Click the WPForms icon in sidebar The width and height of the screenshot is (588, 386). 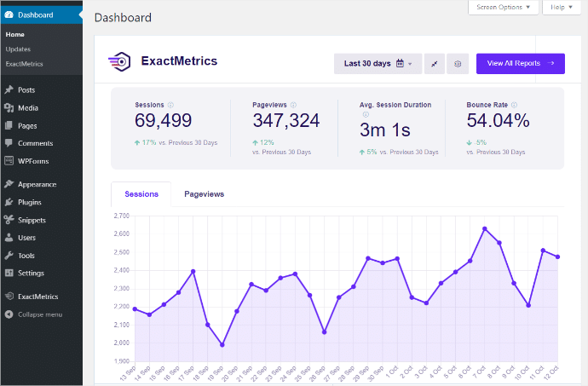click(x=9, y=161)
